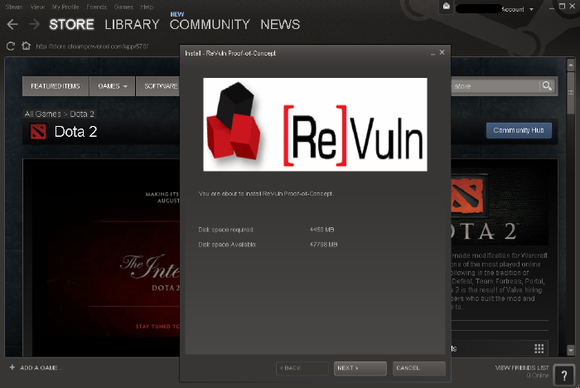Click the Dota 2 red logo icon

pos(38,132)
